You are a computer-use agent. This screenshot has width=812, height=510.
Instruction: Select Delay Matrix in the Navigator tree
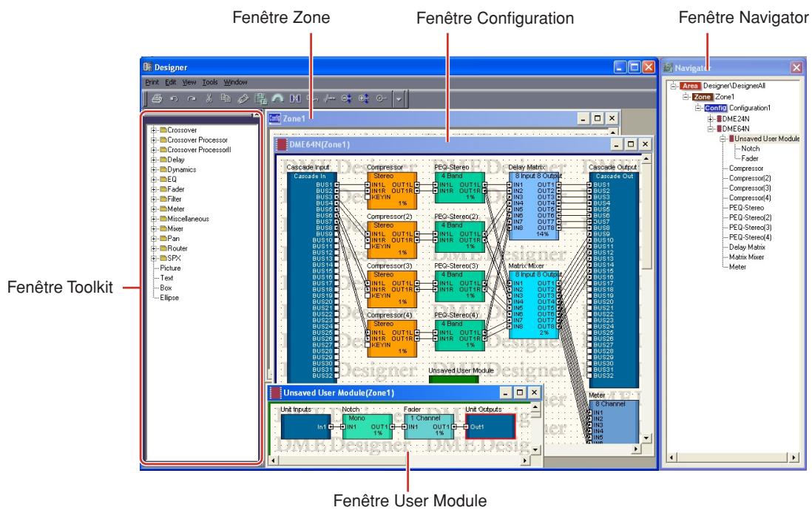point(747,247)
